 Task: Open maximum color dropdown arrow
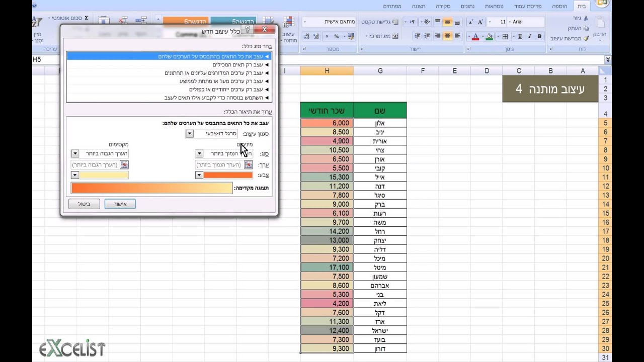pyautogui.click(x=75, y=175)
